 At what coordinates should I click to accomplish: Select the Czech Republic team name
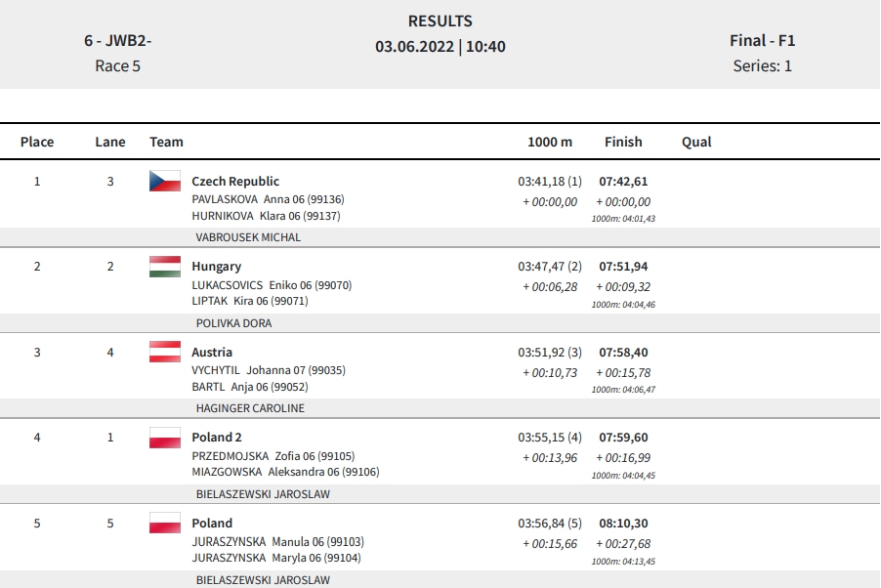coord(235,181)
